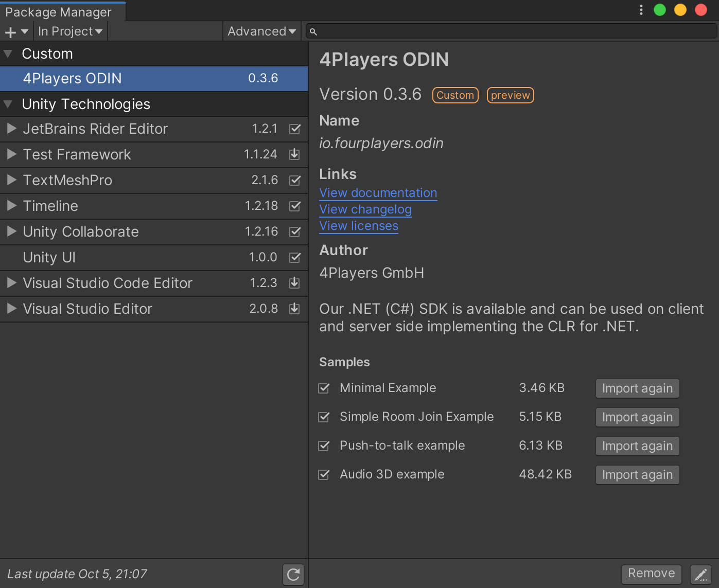Click the Remove package button

(652, 574)
